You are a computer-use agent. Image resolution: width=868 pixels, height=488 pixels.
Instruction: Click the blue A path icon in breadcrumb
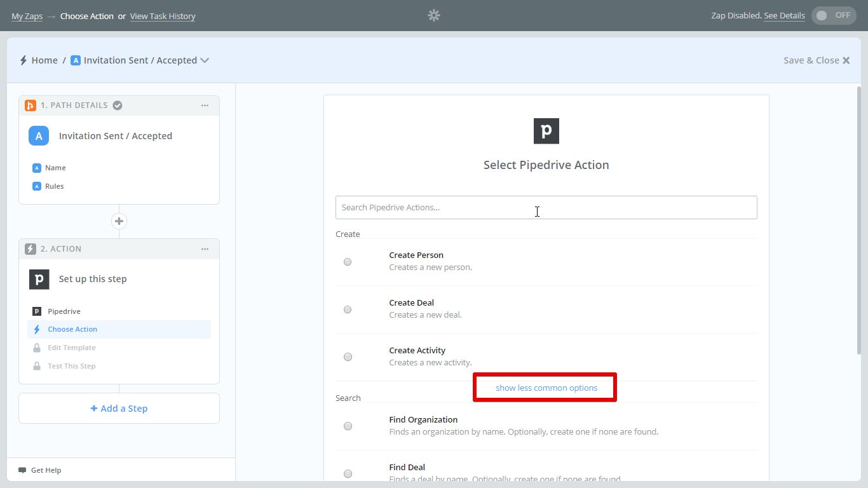pos(76,60)
